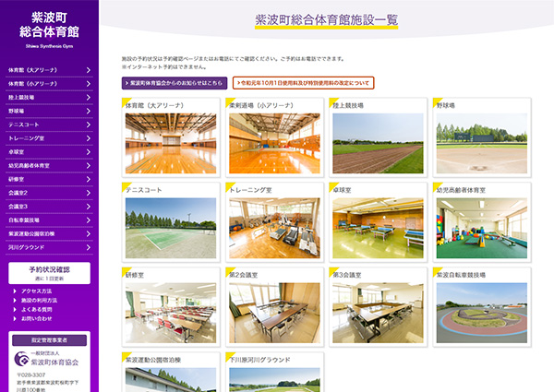Open 体育館(大アリーナ) sidebar menu item
This screenshot has height=392, width=554.
[49, 70]
